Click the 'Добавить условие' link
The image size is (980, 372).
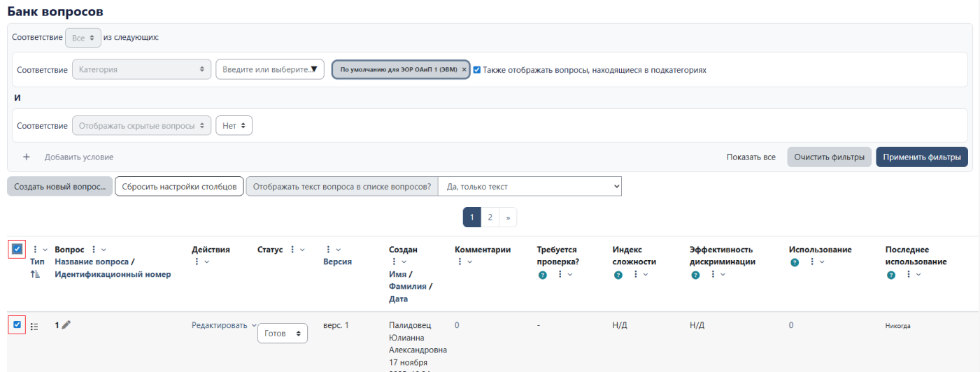[x=79, y=157]
